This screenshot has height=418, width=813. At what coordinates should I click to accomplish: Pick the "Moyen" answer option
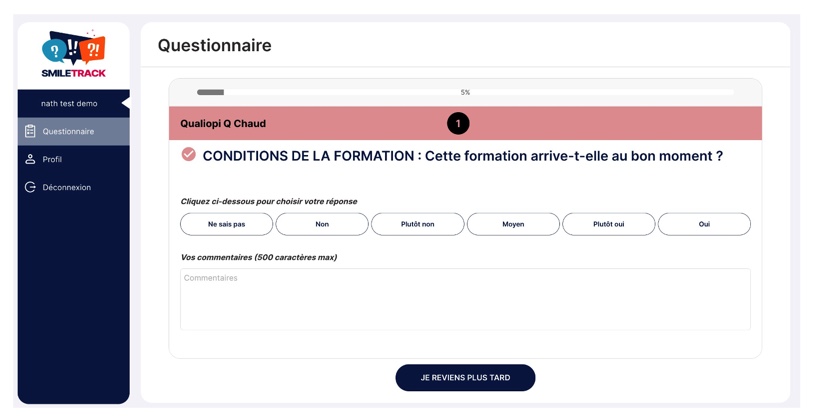tap(513, 224)
